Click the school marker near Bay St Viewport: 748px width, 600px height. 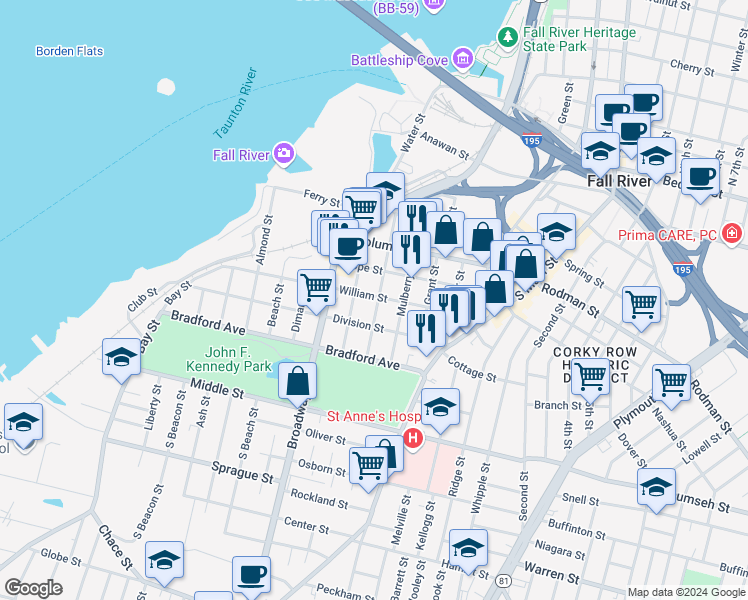121,357
